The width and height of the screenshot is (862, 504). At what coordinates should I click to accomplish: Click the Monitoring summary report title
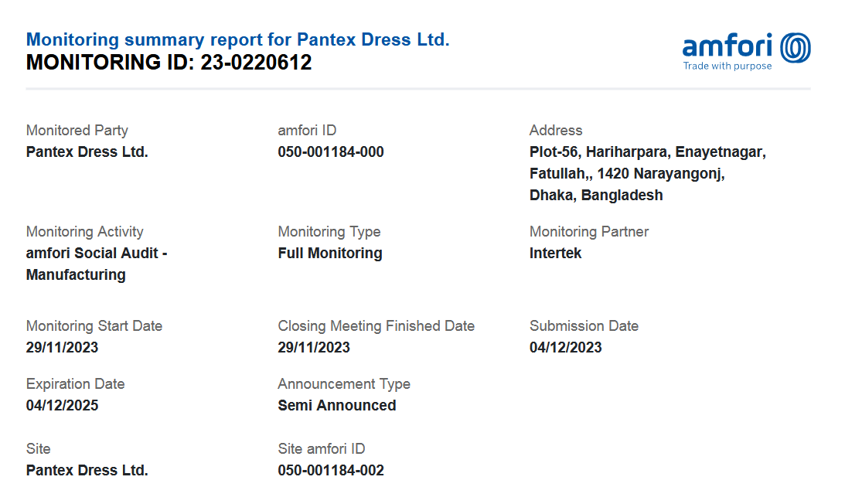tap(237, 39)
